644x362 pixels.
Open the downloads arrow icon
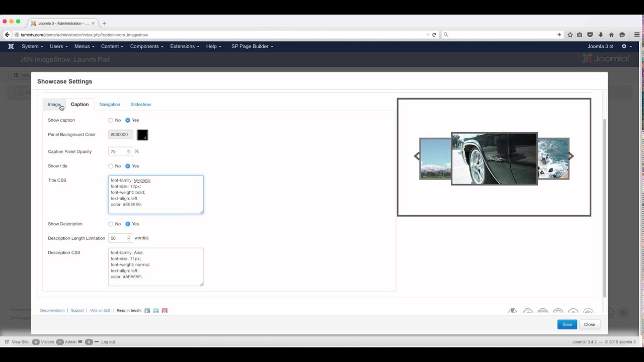tap(601, 35)
